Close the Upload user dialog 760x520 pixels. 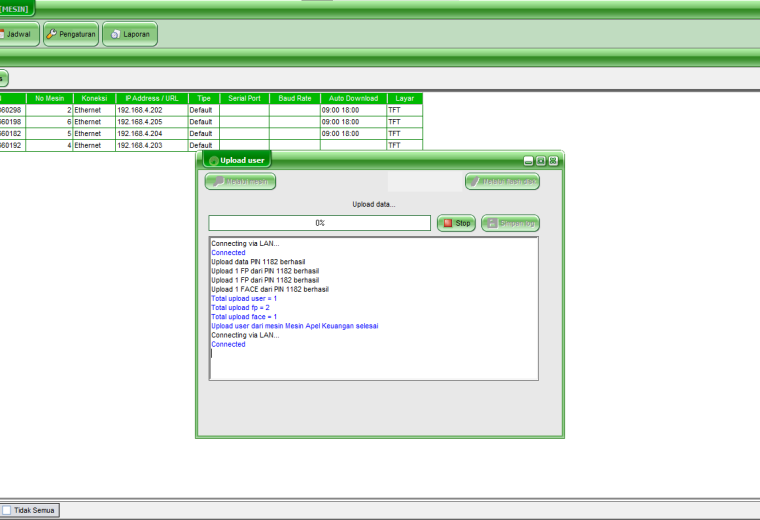coord(554,161)
